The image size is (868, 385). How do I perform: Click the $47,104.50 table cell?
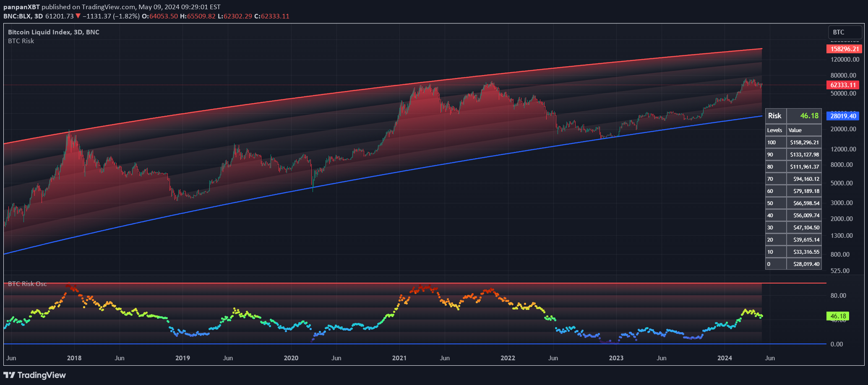coord(804,227)
